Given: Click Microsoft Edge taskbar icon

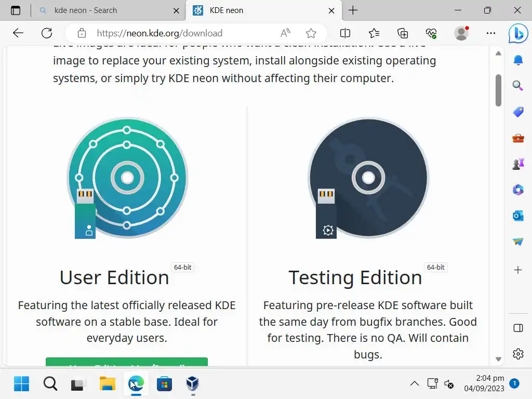Looking at the screenshot, I should point(136,384).
